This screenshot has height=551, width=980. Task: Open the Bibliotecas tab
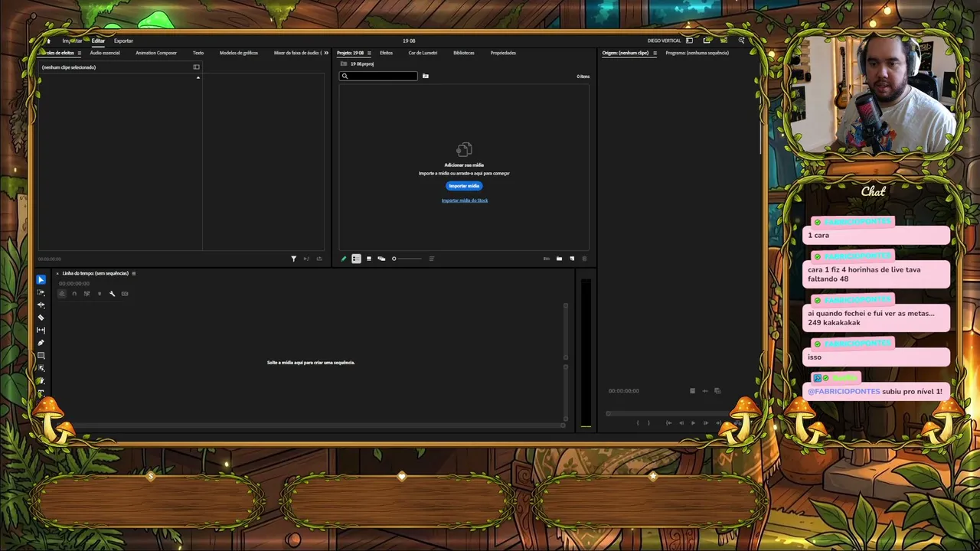coord(464,53)
